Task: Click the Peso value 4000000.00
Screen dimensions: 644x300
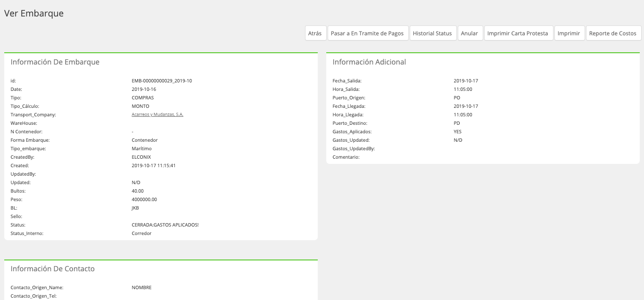Action: [144, 199]
